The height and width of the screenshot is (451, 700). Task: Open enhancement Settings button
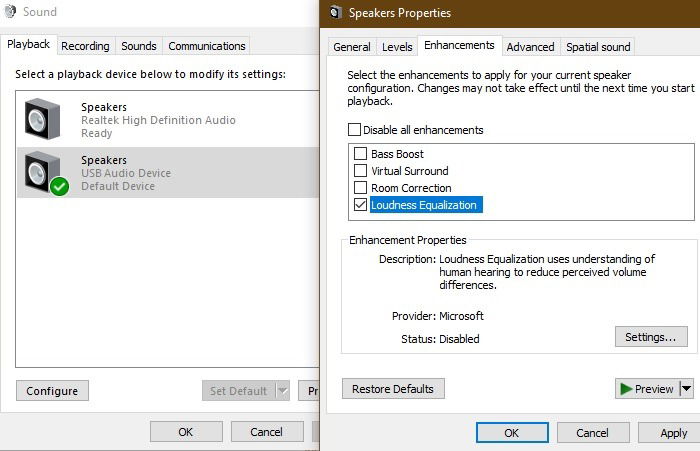(651, 337)
